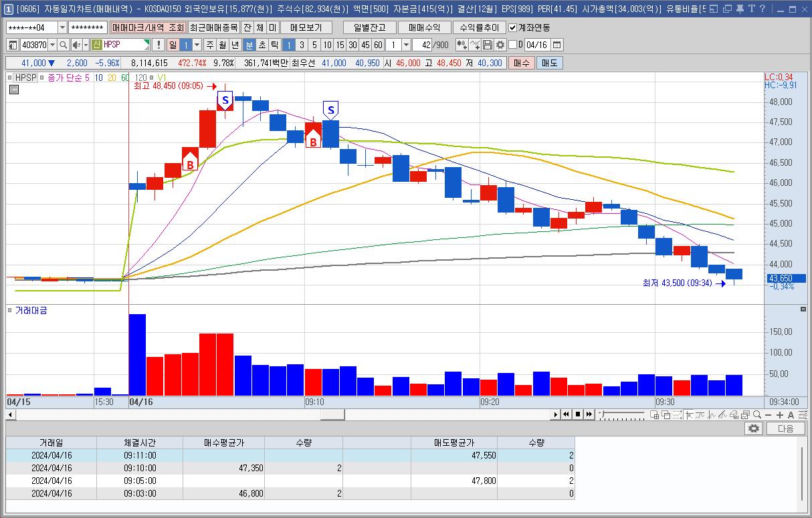812x518 pixels.
Task: Open the daily interval dropdown arrow
Action: pyautogui.click(x=197, y=45)
